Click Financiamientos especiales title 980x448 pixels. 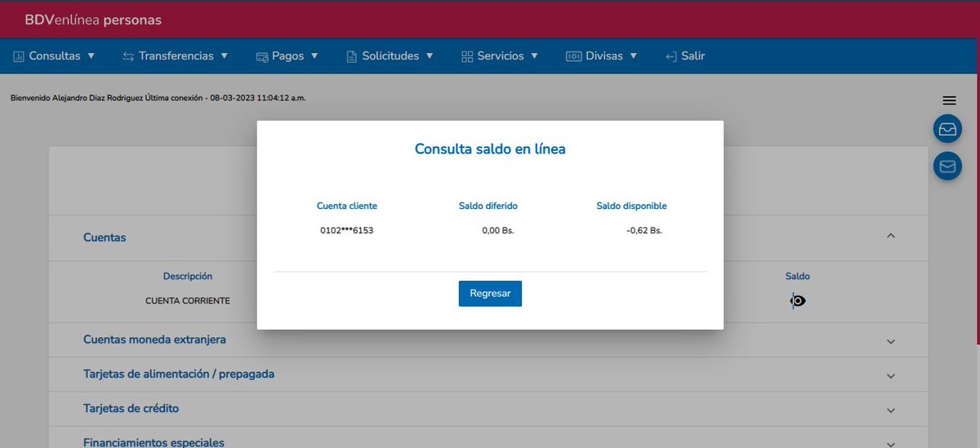(154, 442)
